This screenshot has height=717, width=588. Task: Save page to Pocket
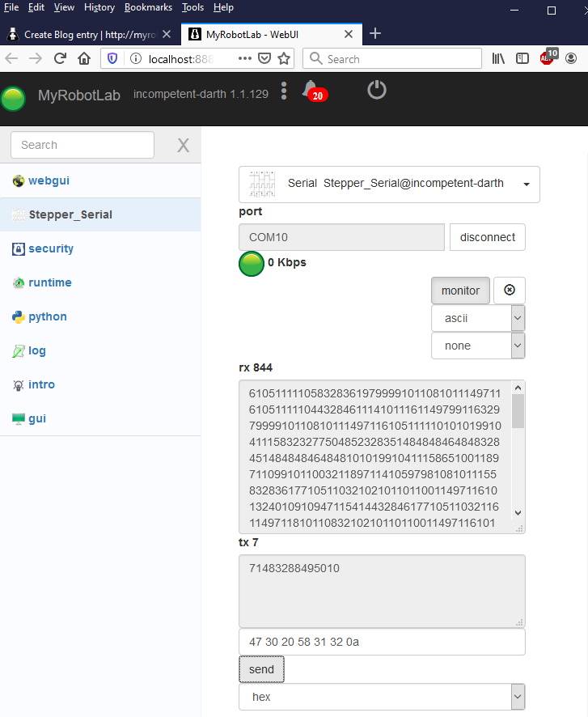(264, 58)
